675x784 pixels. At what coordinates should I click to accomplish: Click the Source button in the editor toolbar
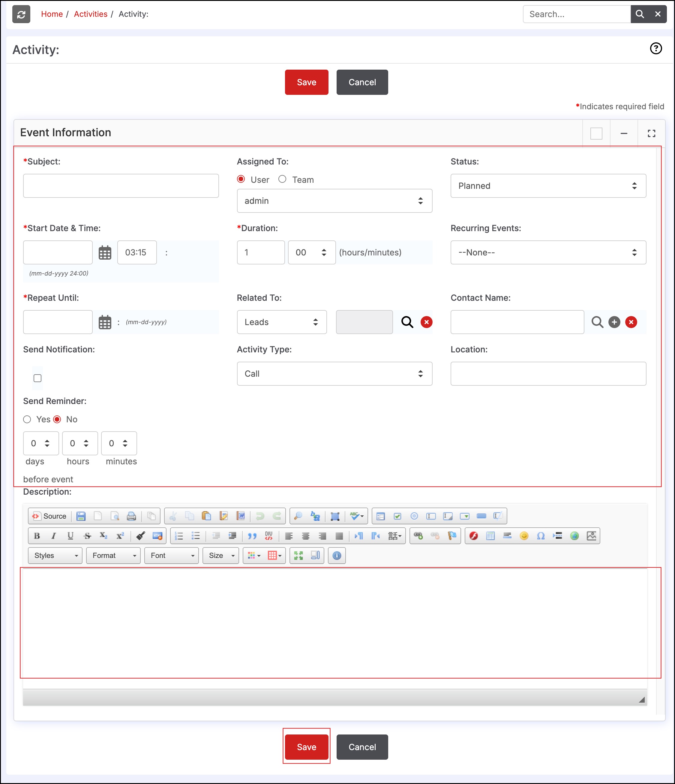click(x=49, y=516)
